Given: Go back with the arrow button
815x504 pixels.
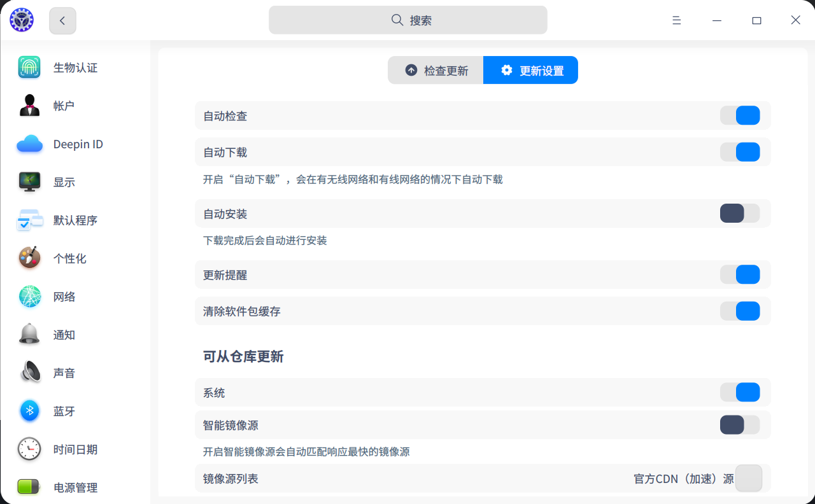Looking at the screenshot, I should [62, 20].
